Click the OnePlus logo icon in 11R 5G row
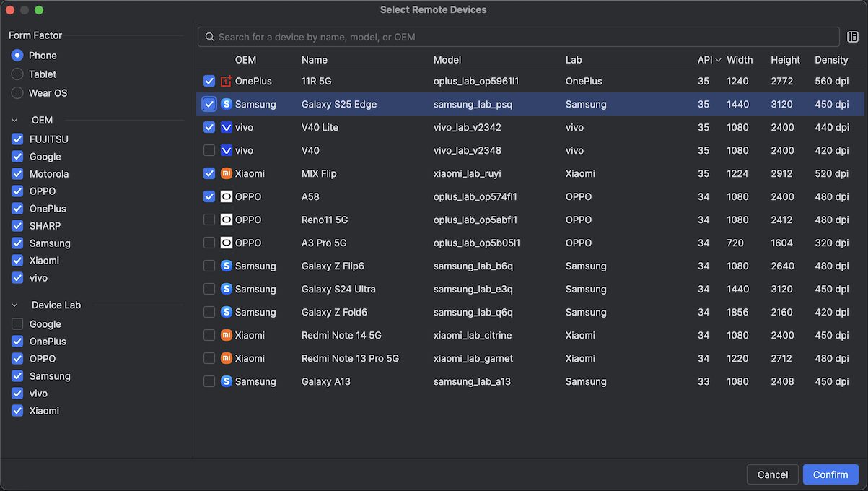The width and height of the screenshot is (868, 491). [227, 82]
